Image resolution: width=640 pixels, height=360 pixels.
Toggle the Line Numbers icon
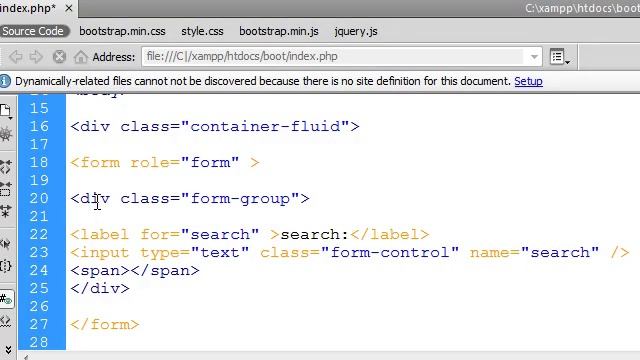pyautogui.click(x=7, y=300)
